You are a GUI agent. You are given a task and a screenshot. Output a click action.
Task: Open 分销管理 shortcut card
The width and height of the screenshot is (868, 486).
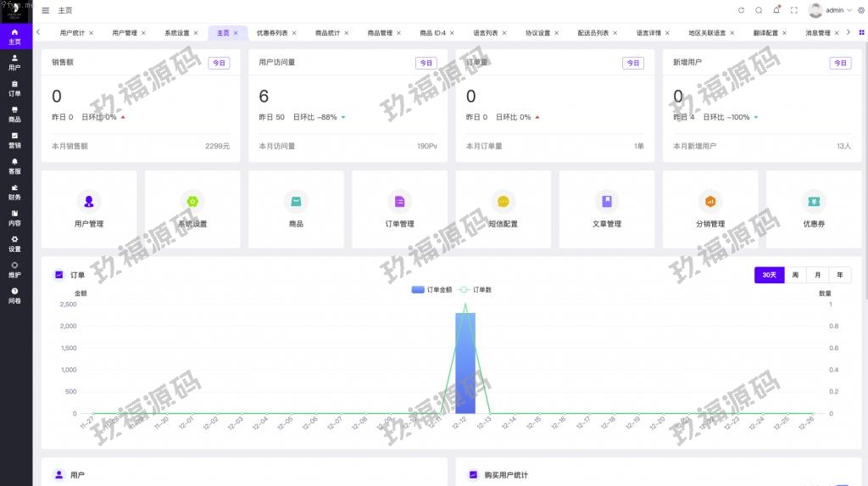click(x=709, y=209)
